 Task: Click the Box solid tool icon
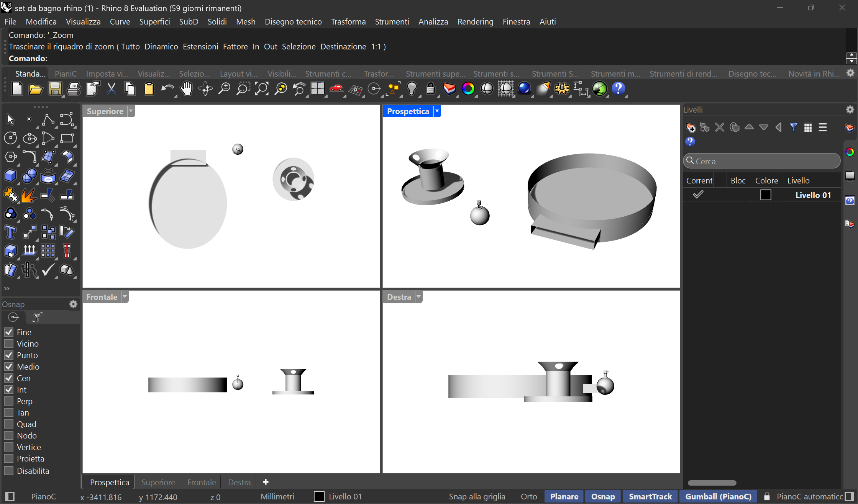pos(10,176)
